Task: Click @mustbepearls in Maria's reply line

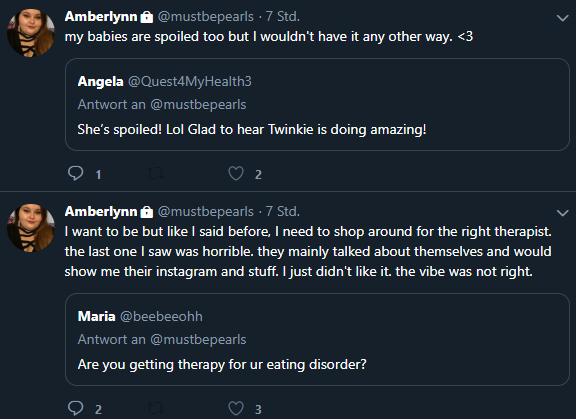Action: pos(198,340)
